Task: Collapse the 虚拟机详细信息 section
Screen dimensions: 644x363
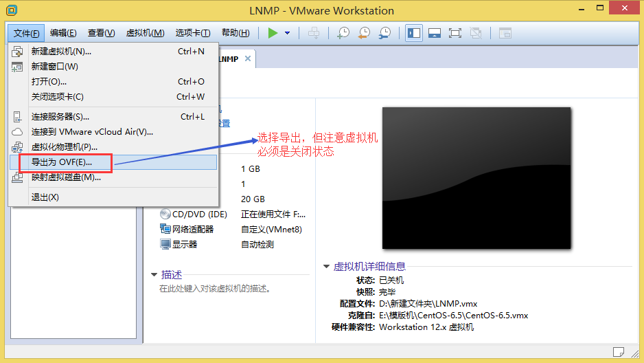Action: pyautogui.click(x=327, y=266)
